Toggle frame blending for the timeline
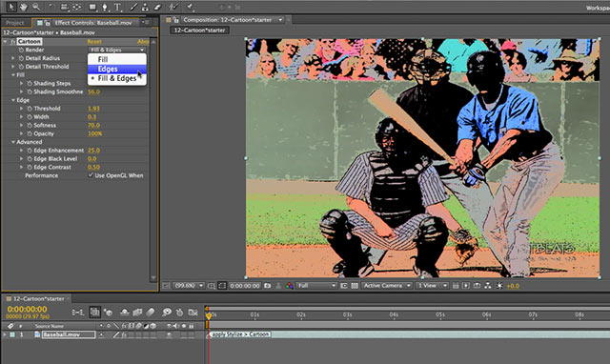The width and height of the screenshot is (610, 364). pyautogui.click(x=137, y=313)
